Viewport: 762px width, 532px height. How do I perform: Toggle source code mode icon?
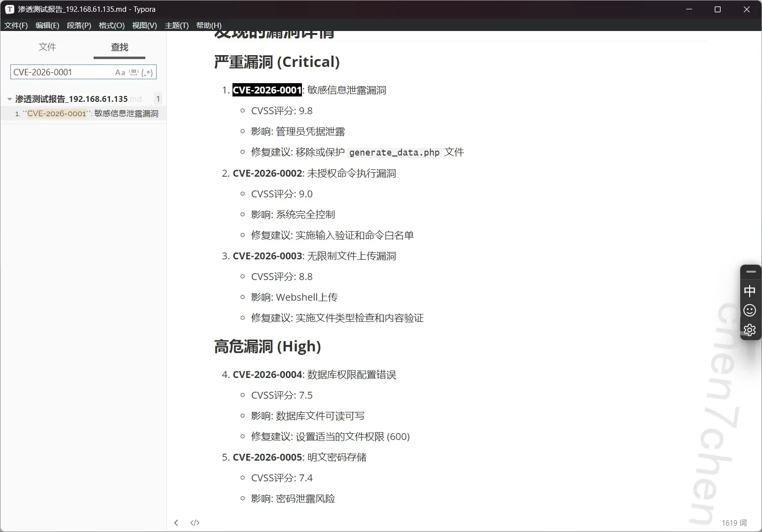pos(195,523)
